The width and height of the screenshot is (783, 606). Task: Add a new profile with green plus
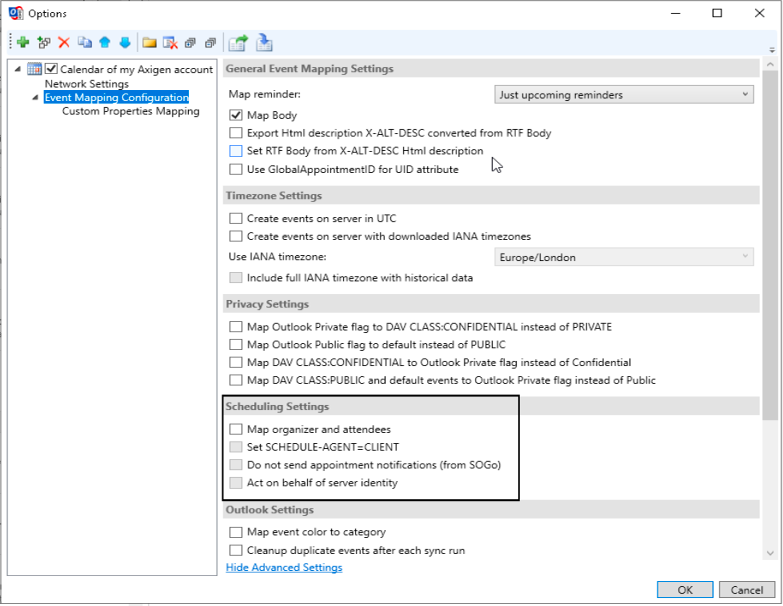pyautogui.click(x=23, y=42)
